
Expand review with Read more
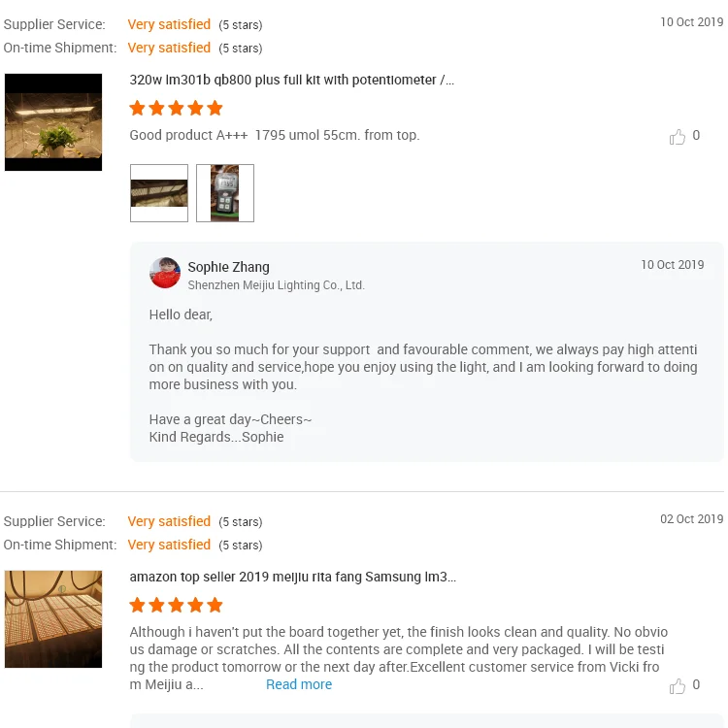(x=299, y=684)
